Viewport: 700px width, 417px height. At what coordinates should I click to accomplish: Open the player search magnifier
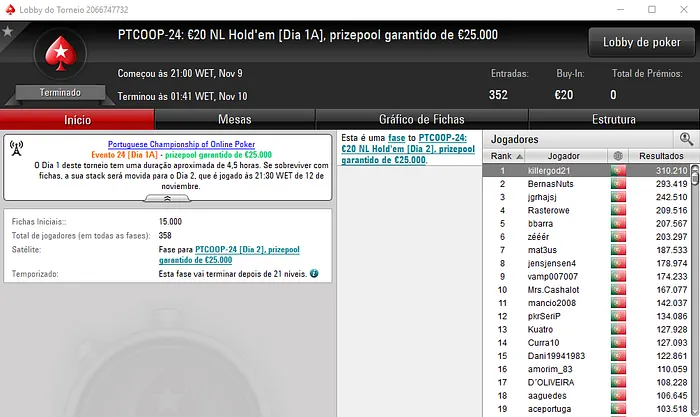686,139
